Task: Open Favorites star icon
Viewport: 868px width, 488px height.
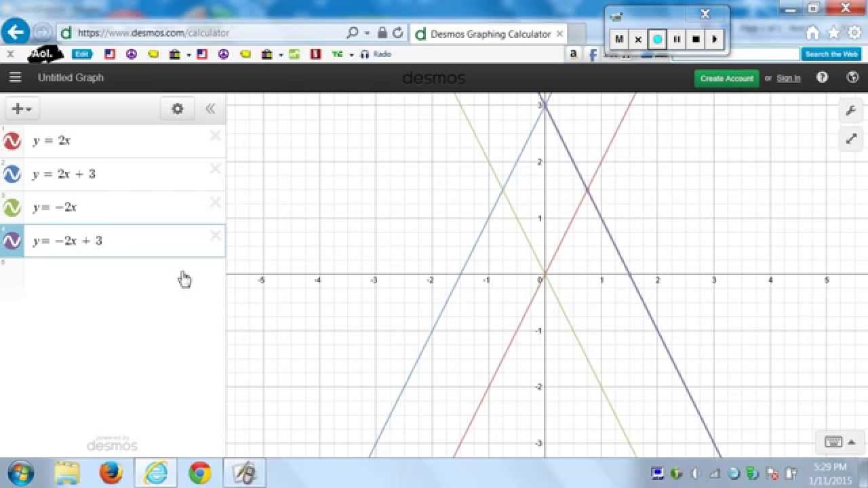Action: (833, 33)
